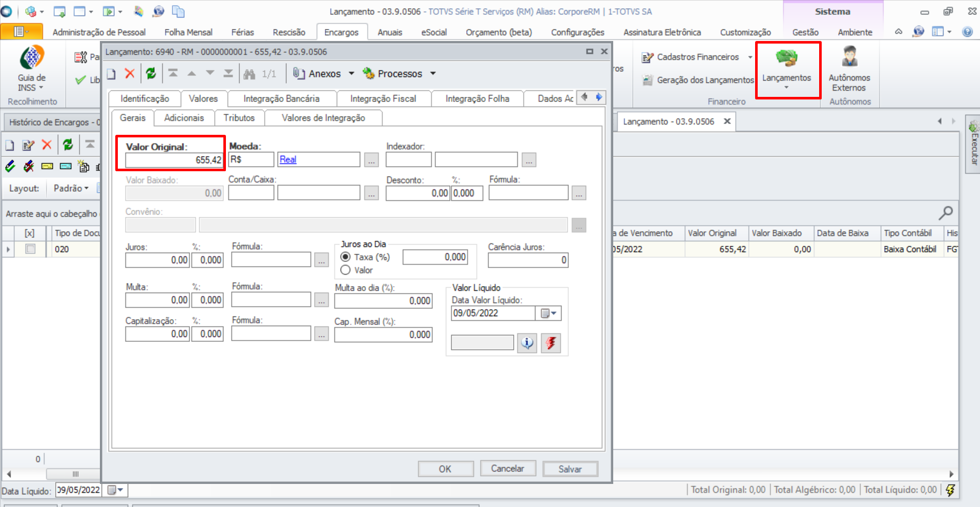Open Geração dos Lançamentos

698,80
